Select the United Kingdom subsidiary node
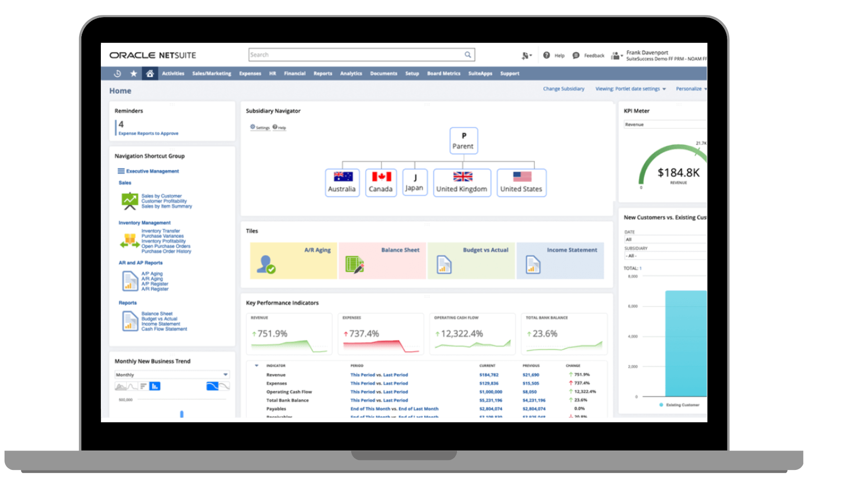The image size is (868, 488). 462,183
